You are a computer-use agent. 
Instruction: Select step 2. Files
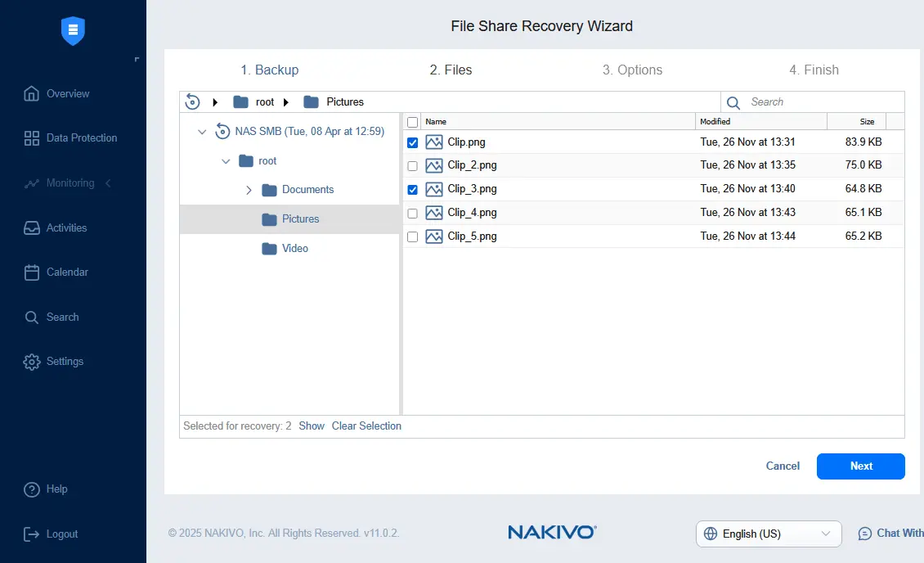tap(451, 70)
